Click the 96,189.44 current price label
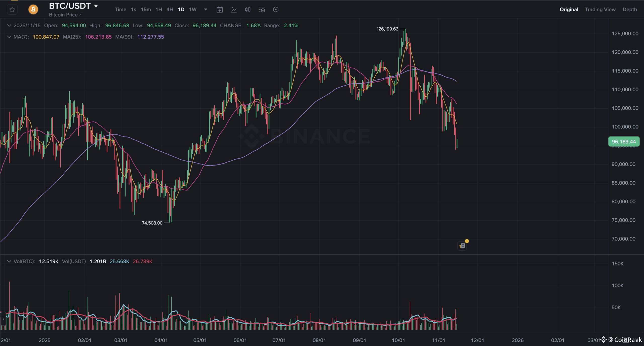This screenshot has height=346, width=644. 624,142
